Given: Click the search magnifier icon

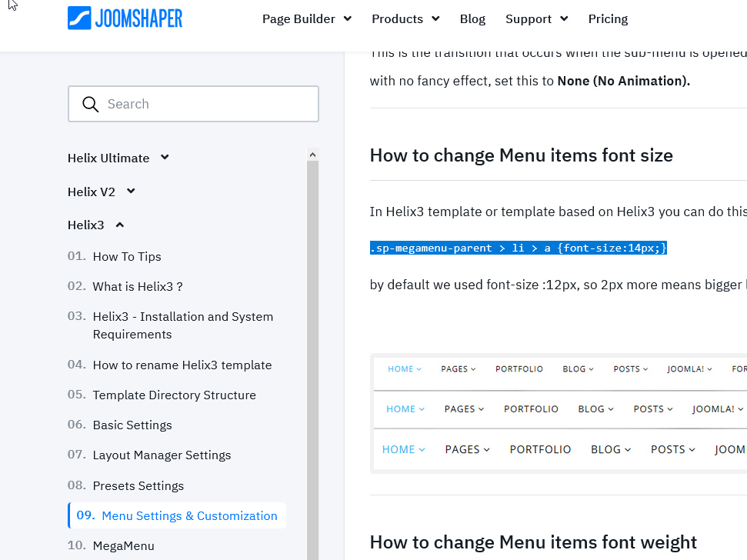Looking at the screenshot, I should pyautogui.click(x=90, y=104).
